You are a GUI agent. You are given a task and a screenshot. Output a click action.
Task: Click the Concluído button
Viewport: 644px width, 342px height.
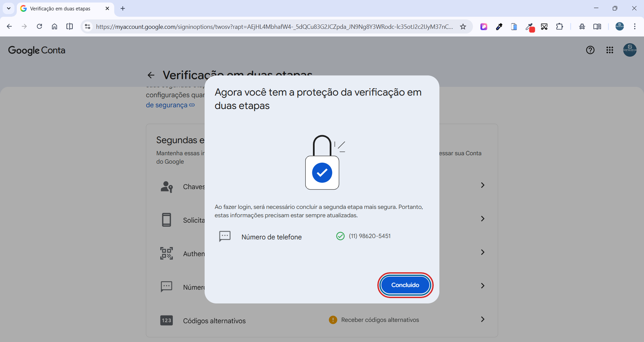click(x=405, y=285)
